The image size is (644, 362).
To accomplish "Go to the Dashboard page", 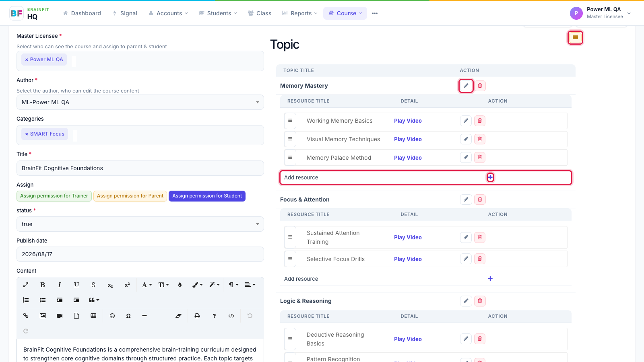I will [x=82, y=13].
